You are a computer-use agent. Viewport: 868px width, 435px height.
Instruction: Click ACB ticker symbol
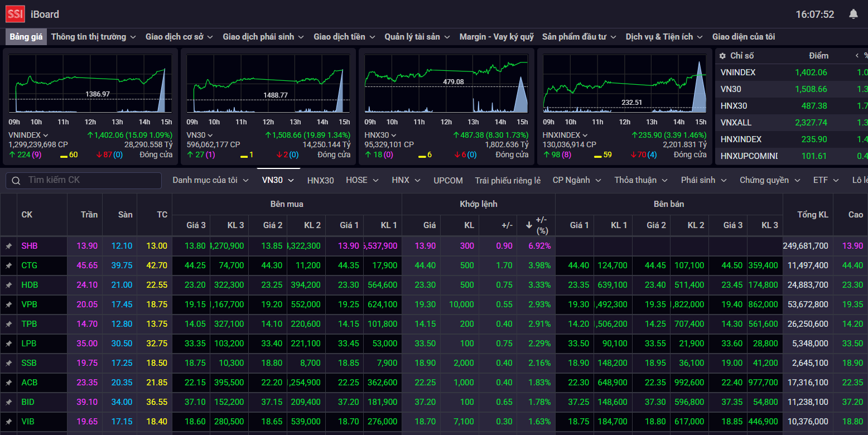tap(29, 383)
